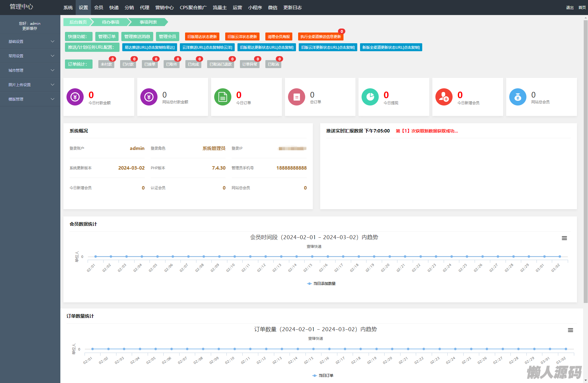Click the blue total site members icon
The height and width of the screenshot is (383, 588).
coord(518,97)
